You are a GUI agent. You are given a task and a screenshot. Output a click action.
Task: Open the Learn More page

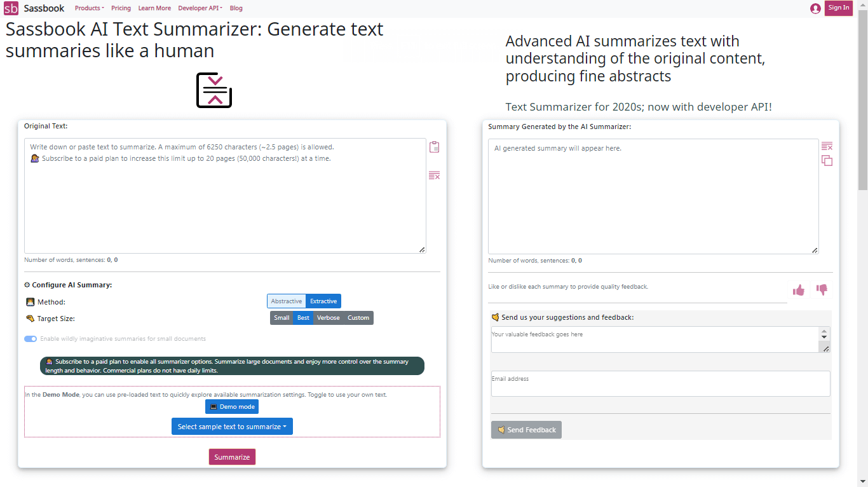154,8
